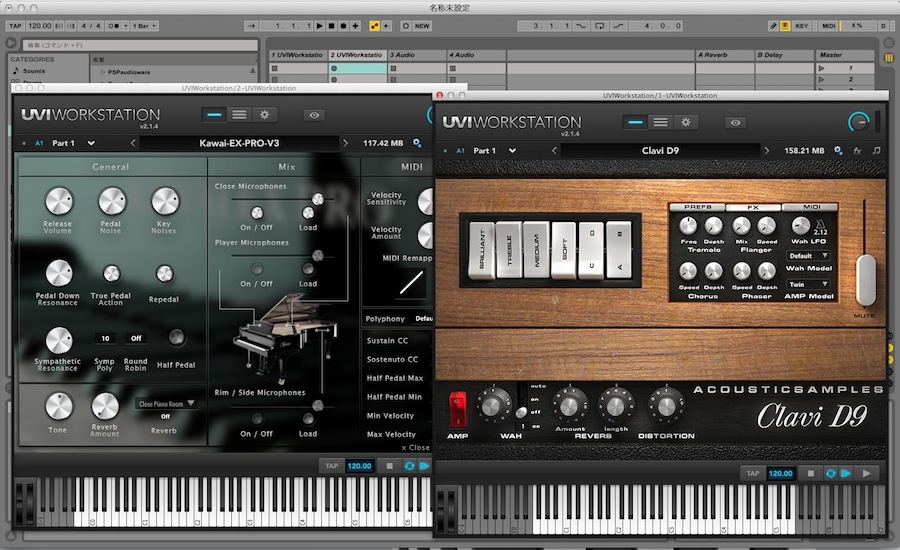Switch to the Mix tab in the Kawai panel
This screenshot has width=900, height=550.
pos(286,166)
